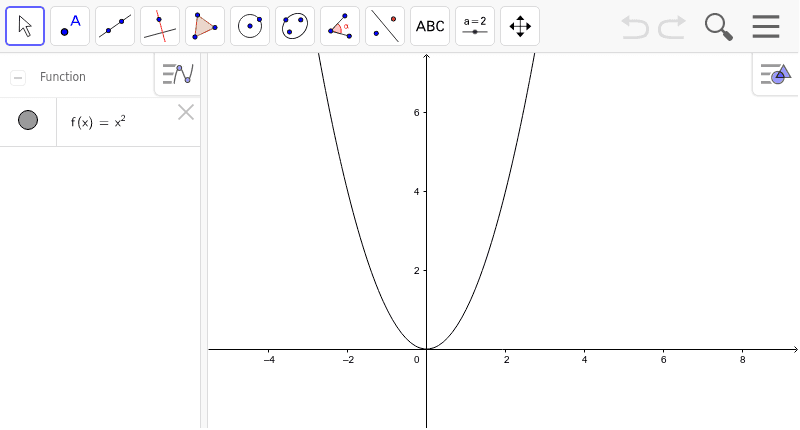The width and height of the screenshot is (800, 430).
Task: Delete the f(x) = x² entry
Action: point(186,112)
